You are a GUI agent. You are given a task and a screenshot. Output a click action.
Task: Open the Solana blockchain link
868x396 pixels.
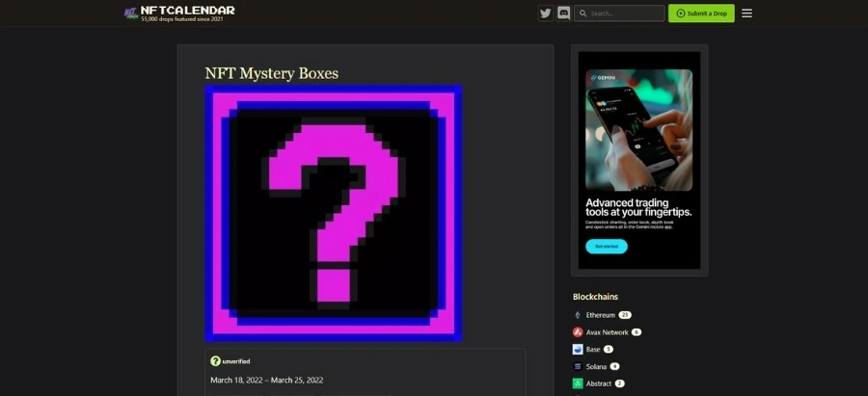tap(596, 367)
